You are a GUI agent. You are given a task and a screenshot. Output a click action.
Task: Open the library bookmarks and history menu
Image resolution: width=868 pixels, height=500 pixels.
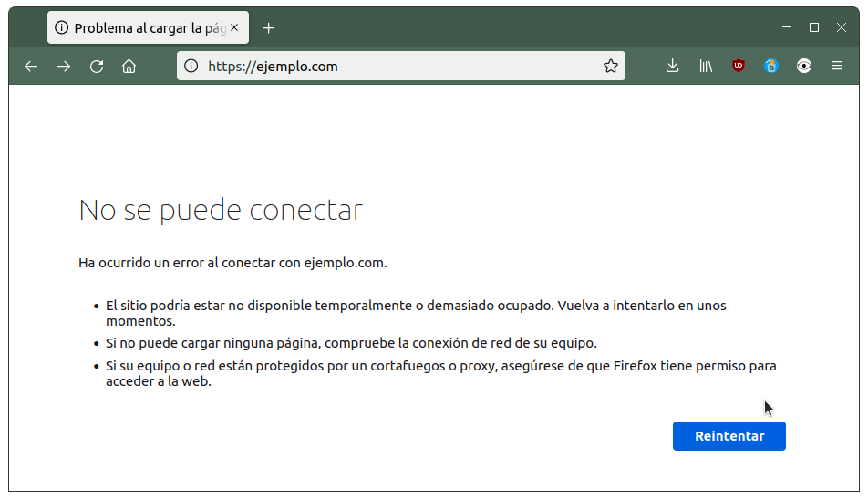click(x=706, y=66)
